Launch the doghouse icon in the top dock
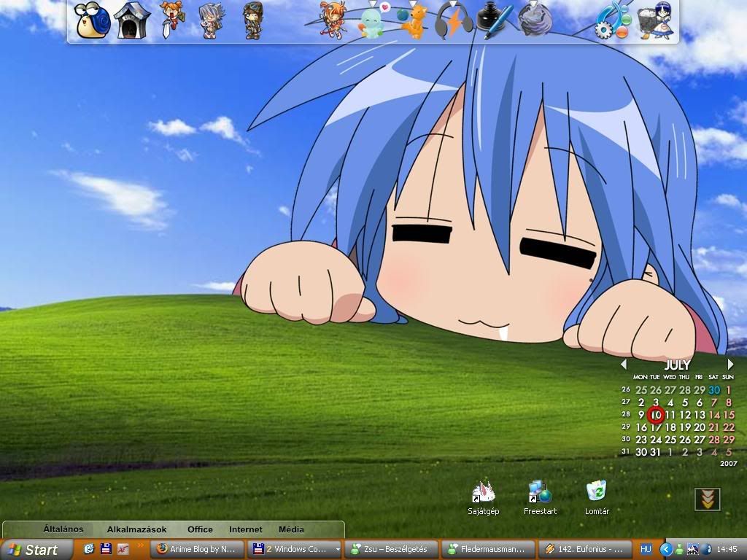747x560 pixels. (x=132, y=20)
